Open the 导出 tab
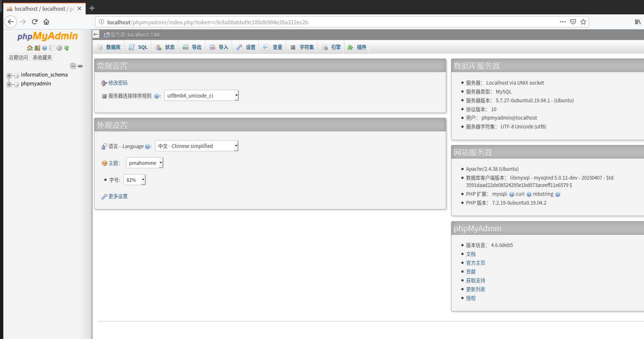This screenshot has width=644, height=339. [x=192, y=47]
